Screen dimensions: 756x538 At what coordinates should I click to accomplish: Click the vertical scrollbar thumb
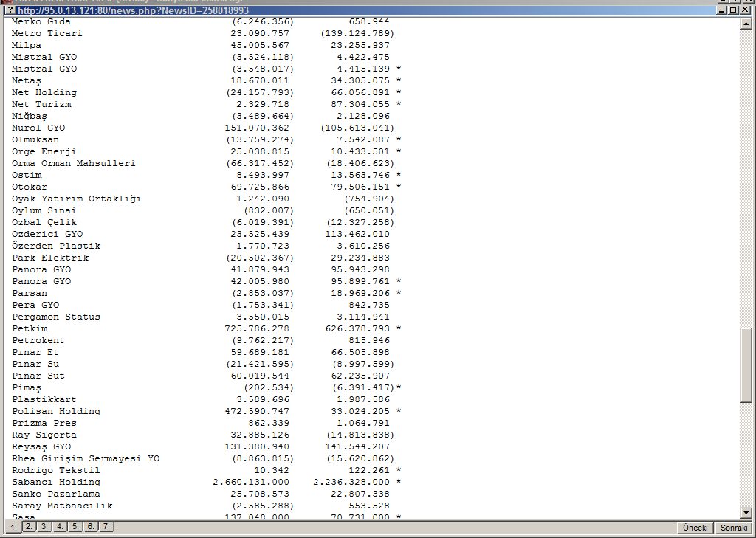pos(746,365)
